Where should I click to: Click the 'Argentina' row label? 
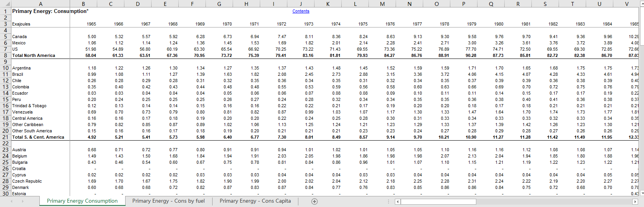pos(21,68)
